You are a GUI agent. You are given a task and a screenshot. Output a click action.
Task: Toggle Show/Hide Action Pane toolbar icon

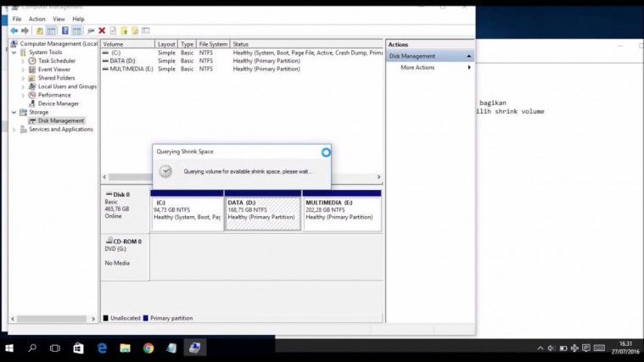pyautogui.click(x=76, y=31)
